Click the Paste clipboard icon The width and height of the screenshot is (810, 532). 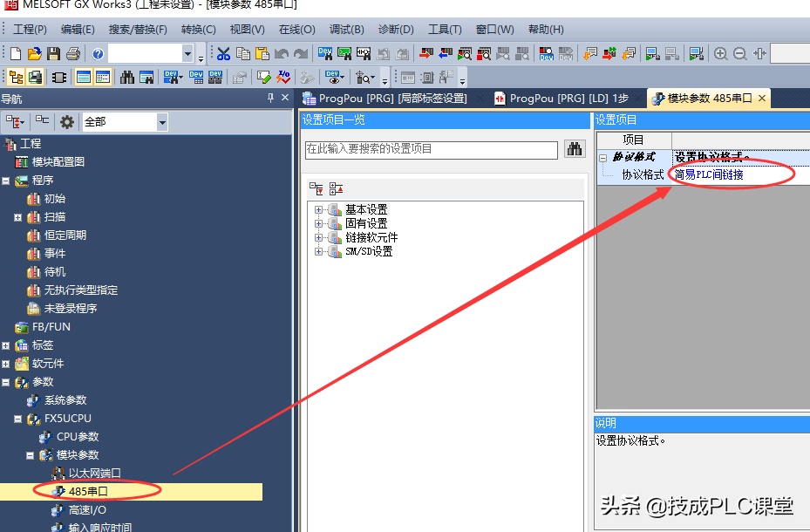[x=262, y=54]
